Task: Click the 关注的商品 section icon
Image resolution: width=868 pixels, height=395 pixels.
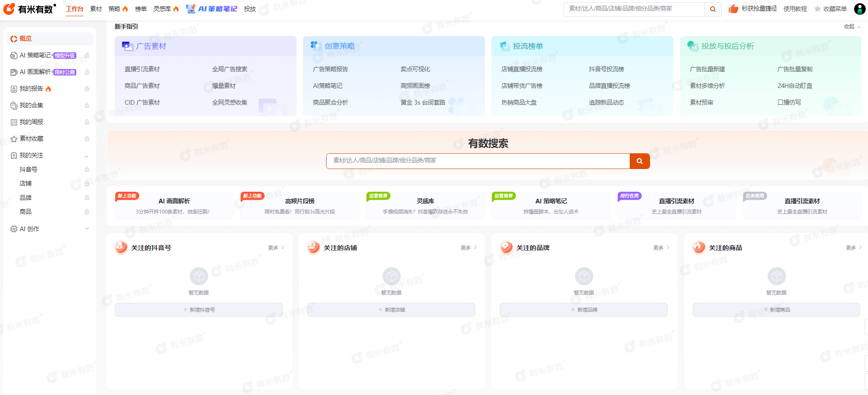Action: (699, 247)
